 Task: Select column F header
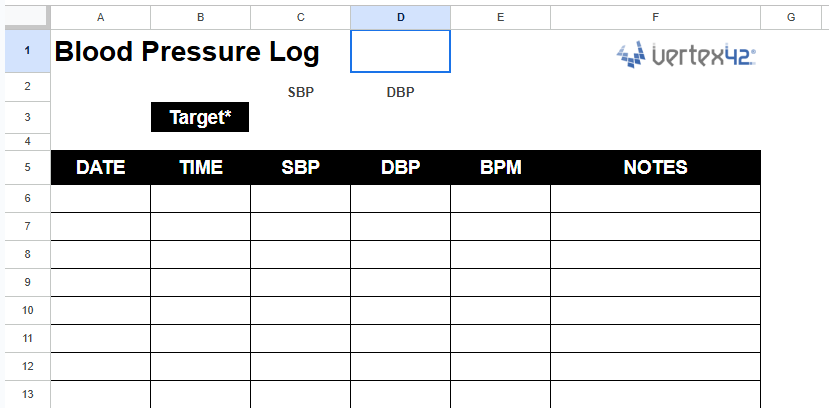click(655, 17)
